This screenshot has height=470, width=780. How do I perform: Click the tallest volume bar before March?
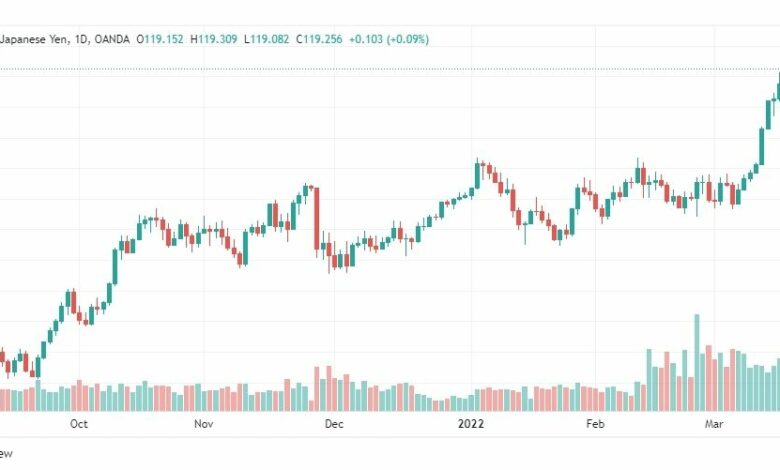[x=697, y=363]
